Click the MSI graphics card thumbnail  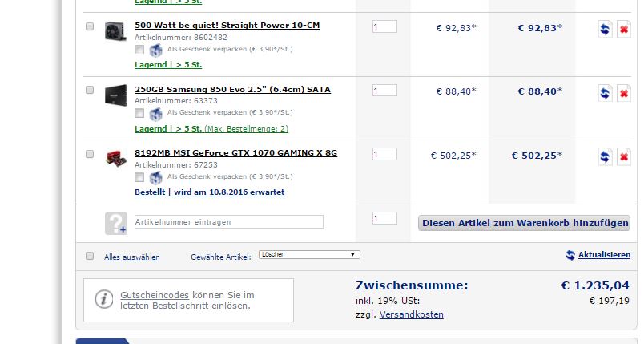116,159
